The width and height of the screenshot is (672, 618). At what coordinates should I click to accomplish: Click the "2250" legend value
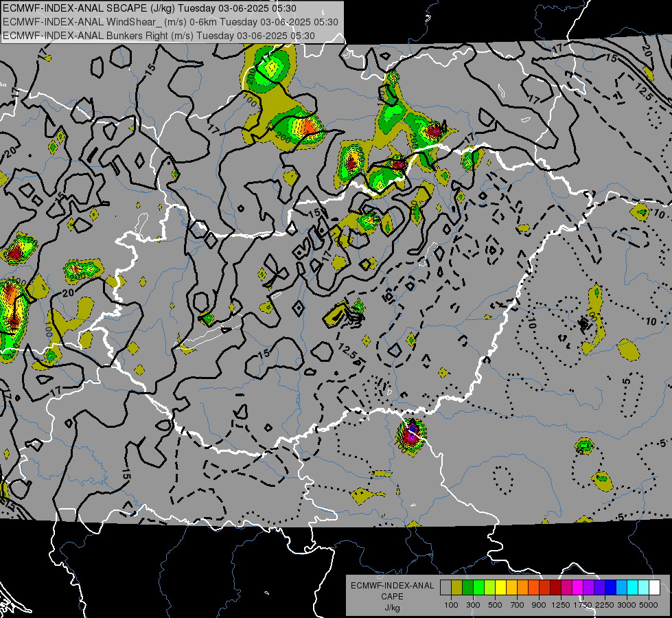605,605
